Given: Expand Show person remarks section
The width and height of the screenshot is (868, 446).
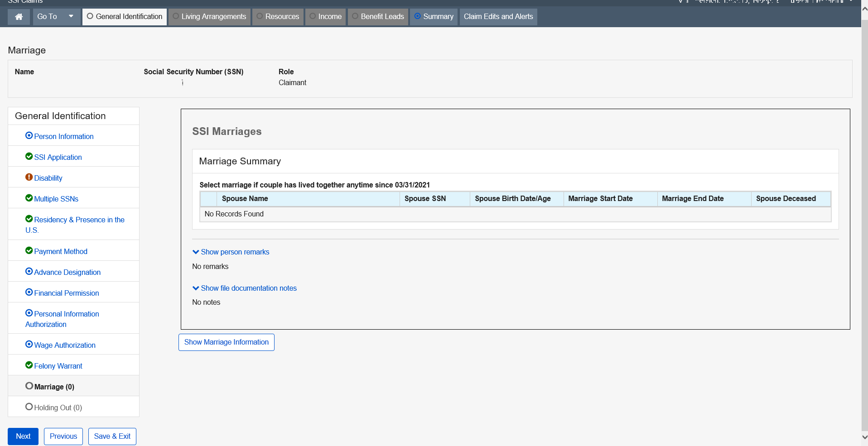Looking at the screenshot, I should [231, 252].
